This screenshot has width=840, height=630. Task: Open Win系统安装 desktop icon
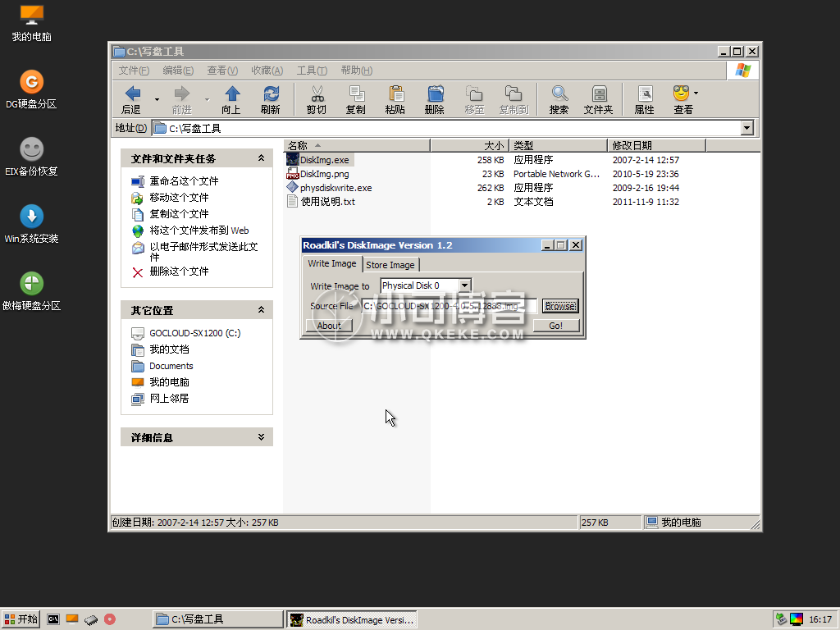point(31,225)
